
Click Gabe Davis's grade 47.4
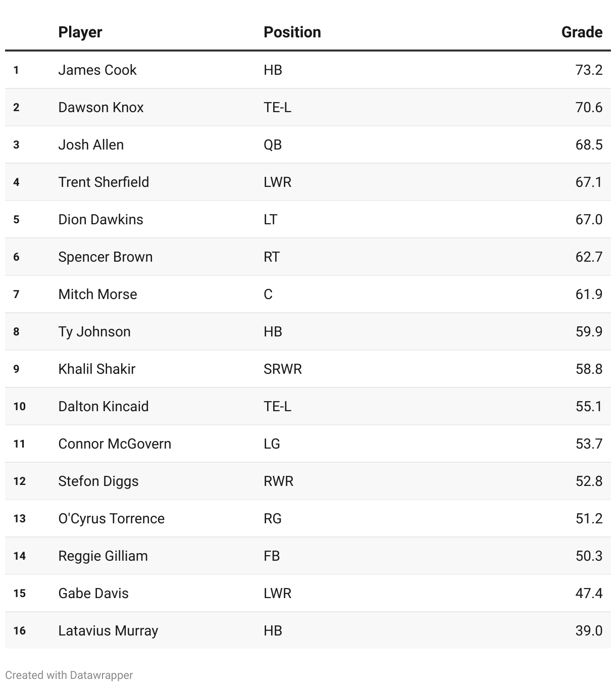[x=588, y=593]
